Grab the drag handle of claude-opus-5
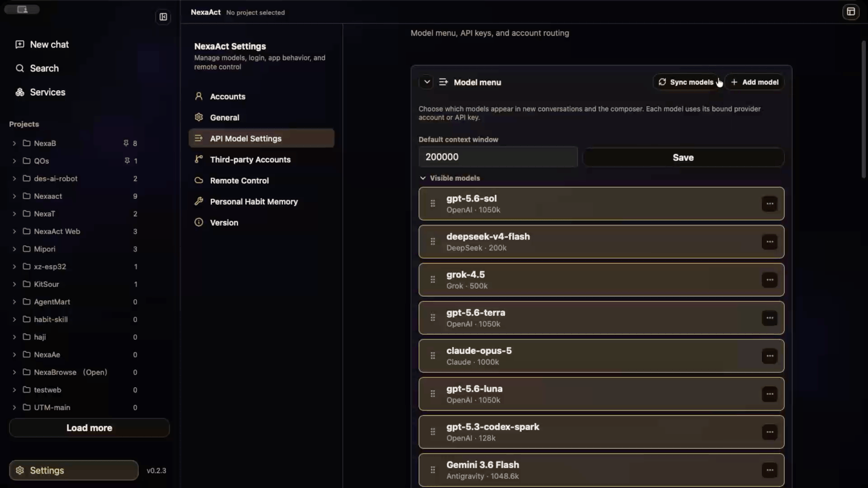This screenshot has width=868, height=488. tap(433, 356)
